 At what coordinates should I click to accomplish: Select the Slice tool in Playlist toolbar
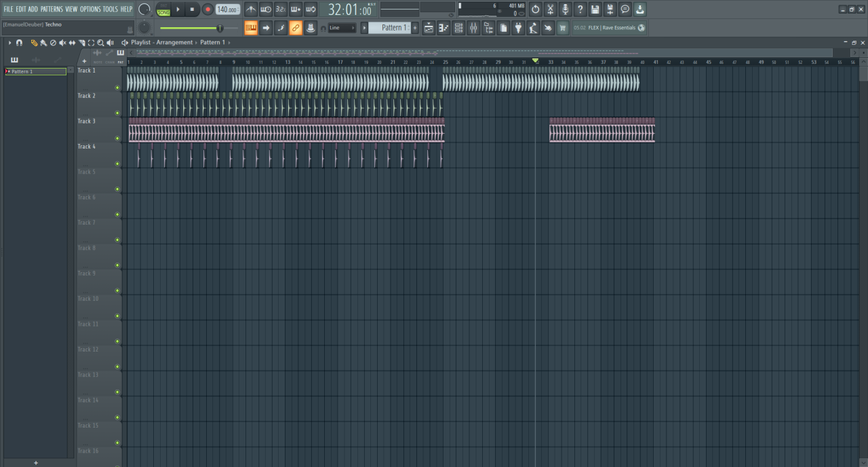click(x=81, y=43)
